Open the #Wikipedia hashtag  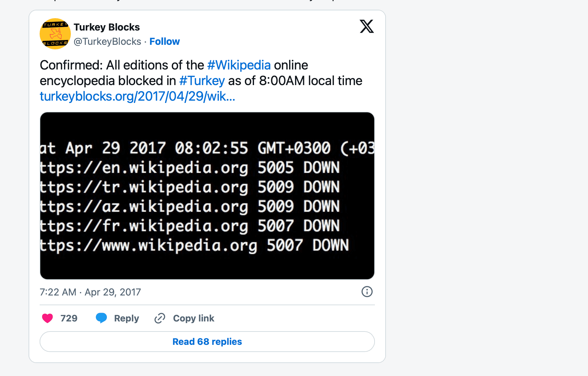click(x=239, y=65)
